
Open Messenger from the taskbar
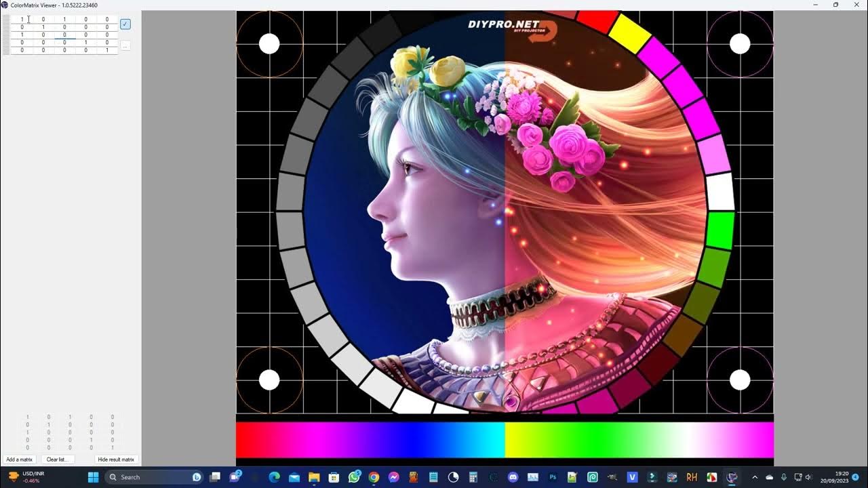pyautogui.click(x=393, y=477)
